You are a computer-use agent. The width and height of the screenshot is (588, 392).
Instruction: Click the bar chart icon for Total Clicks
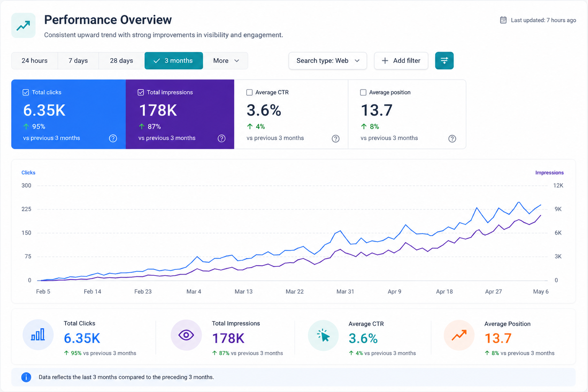[x=38, y=335]
